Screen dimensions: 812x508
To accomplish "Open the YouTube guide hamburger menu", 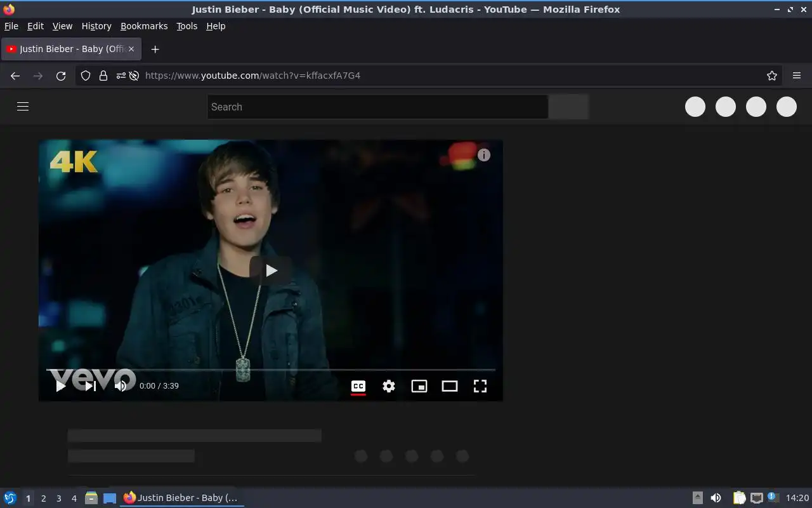I will pos(23,107).
